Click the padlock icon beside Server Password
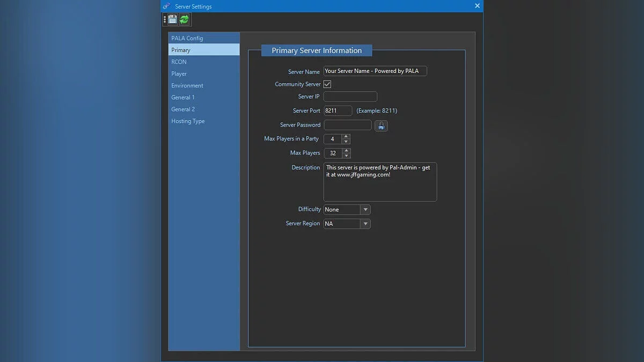Screen dimensions: 644x362 coord(381,125)
